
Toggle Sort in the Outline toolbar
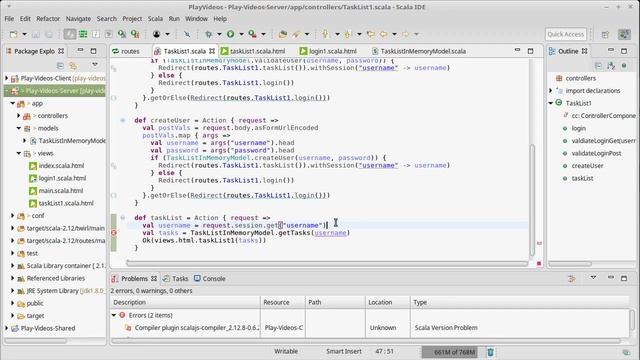coord(611,65)
